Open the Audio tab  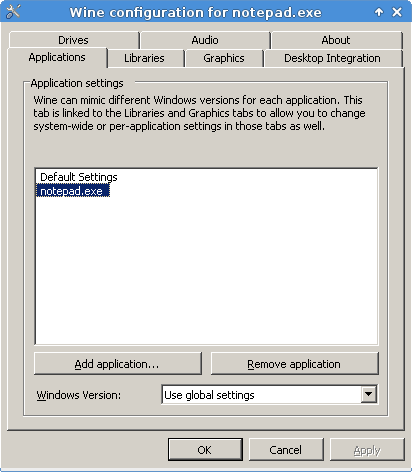coord(205,40)
